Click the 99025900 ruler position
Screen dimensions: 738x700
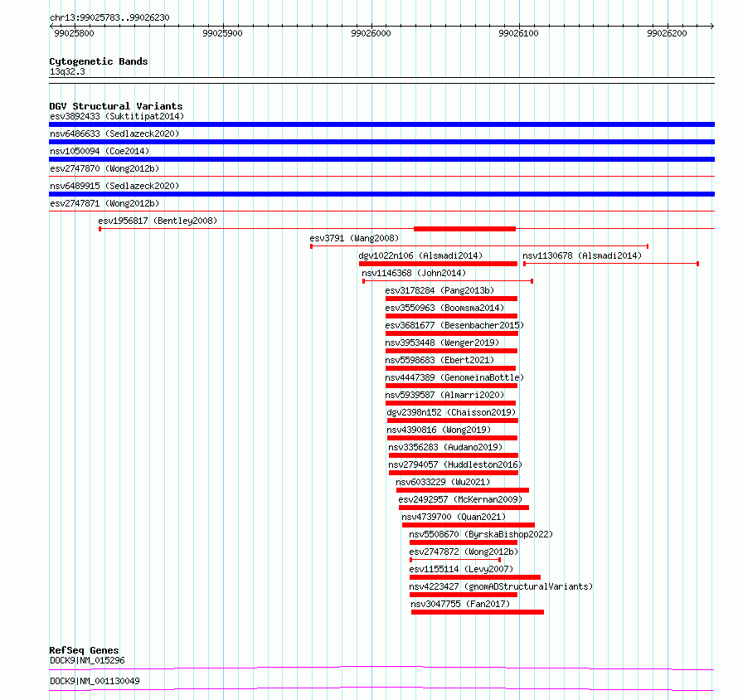click(x=222, y=33)
